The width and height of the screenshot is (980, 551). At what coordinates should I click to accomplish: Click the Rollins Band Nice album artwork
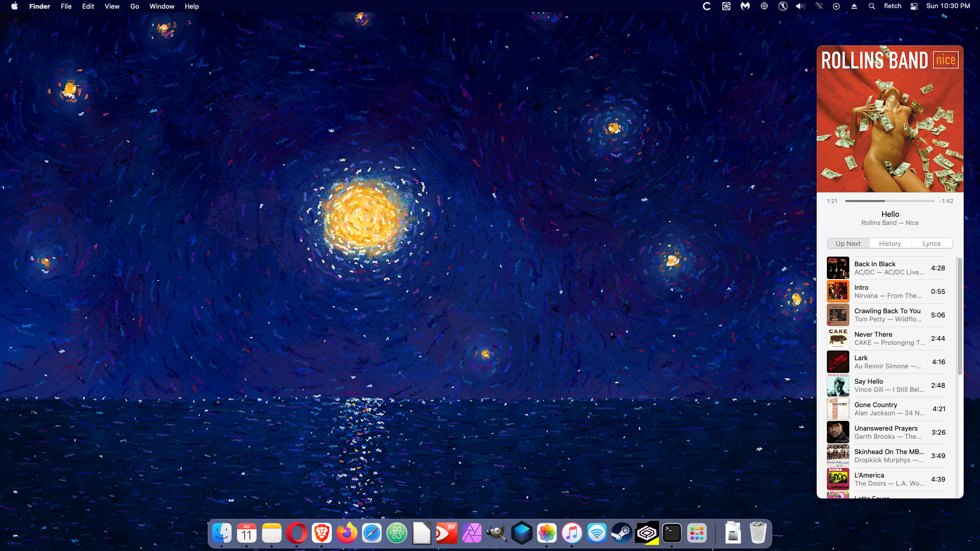point(890,119)
